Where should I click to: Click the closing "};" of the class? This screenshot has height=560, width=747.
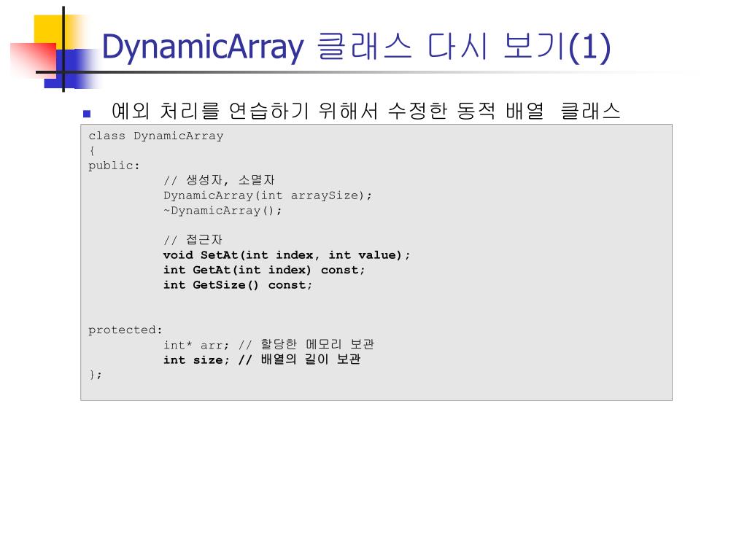(96, 374)
